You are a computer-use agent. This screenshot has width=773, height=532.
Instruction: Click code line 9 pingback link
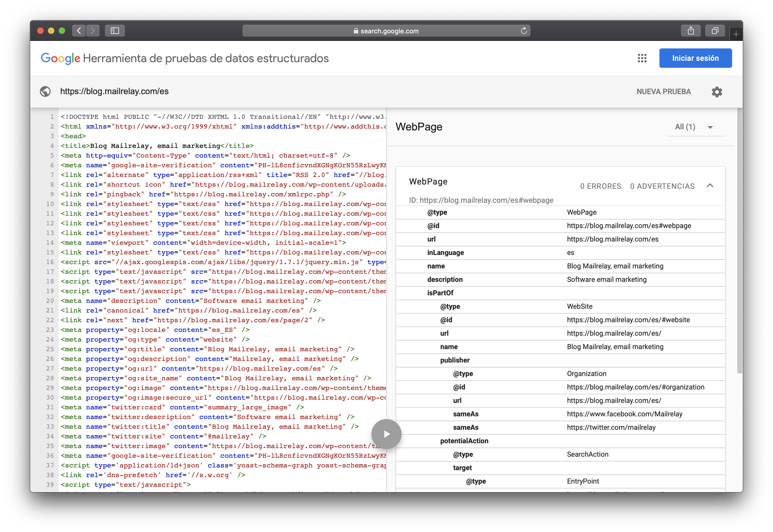pyautogui.click(x=203, y=194)
